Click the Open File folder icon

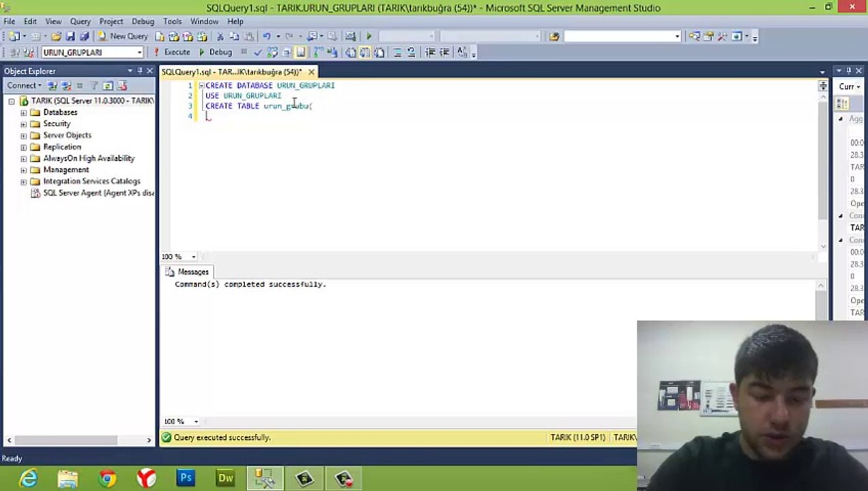(x=57, y=36)
